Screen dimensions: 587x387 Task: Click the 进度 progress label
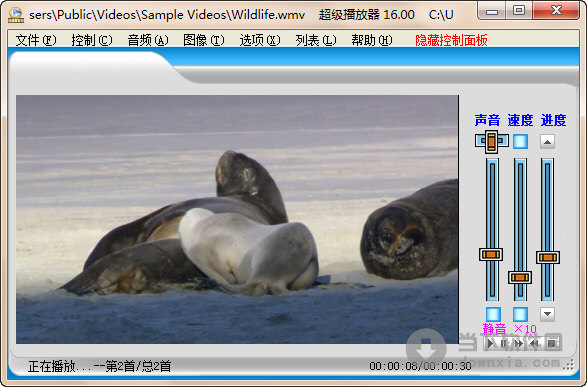click(553, 120)
